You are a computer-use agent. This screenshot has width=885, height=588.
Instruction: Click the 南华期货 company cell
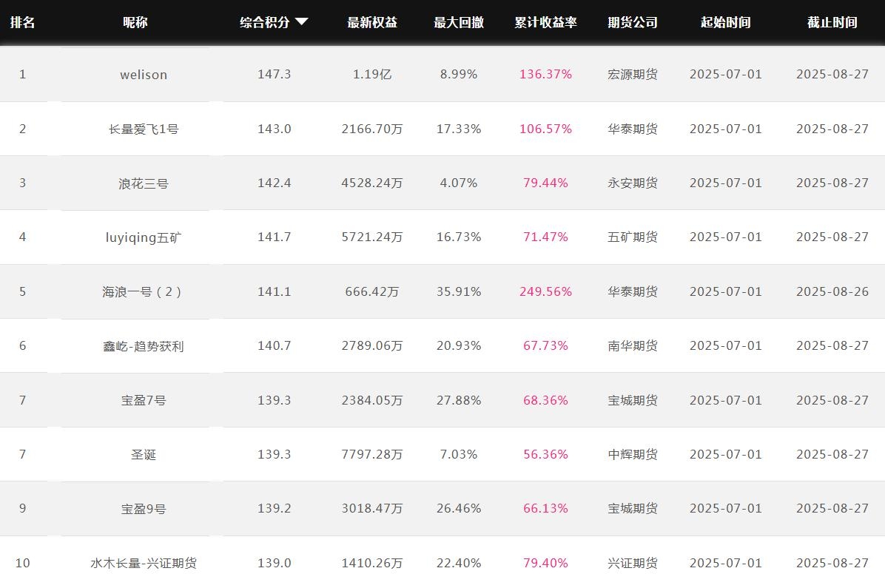tap(633, 345)
